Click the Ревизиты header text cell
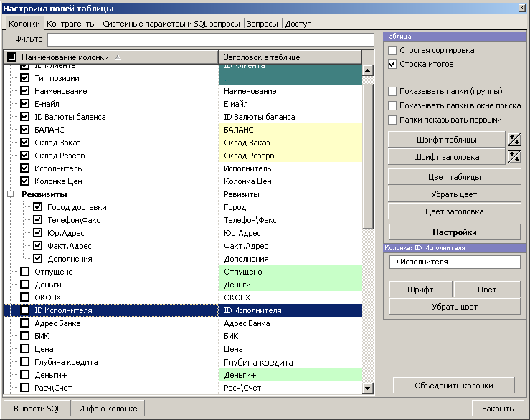This screenshot has height=420, width=530. (x=290, y=194)
